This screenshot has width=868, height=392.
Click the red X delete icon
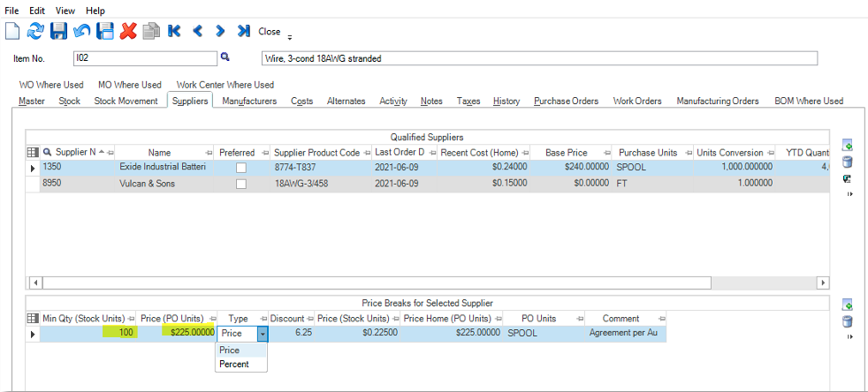click(x=128, y=31)
